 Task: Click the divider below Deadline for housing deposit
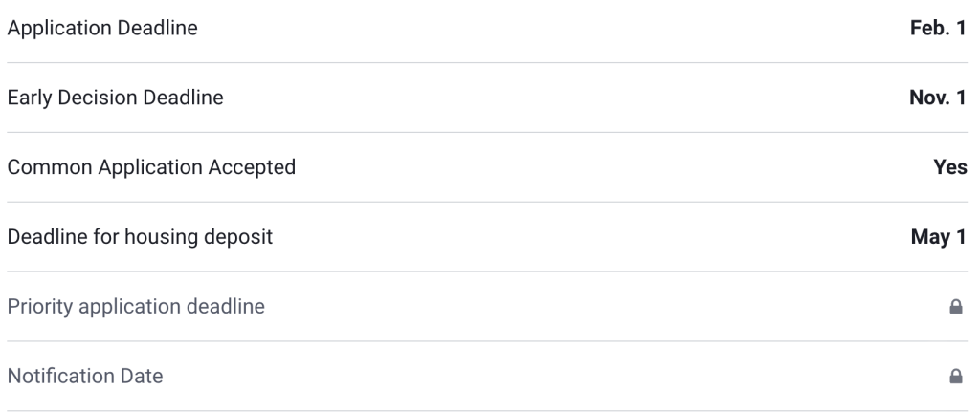490,271
